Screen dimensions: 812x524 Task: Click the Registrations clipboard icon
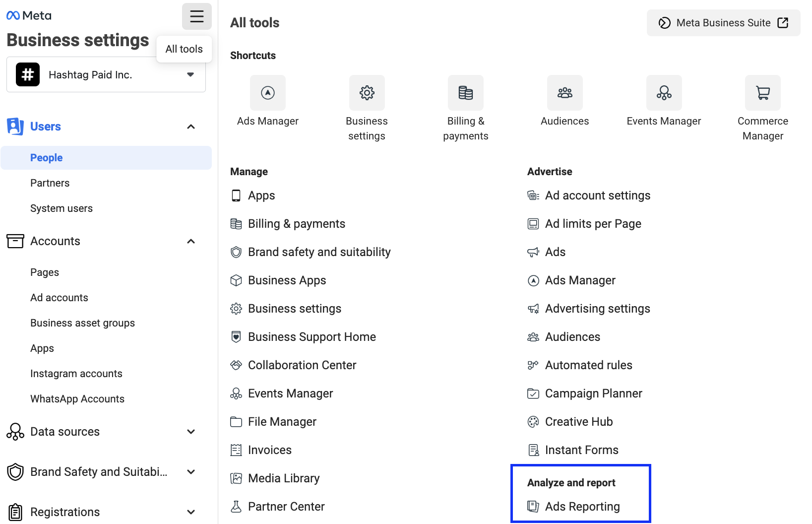[15, 512]
